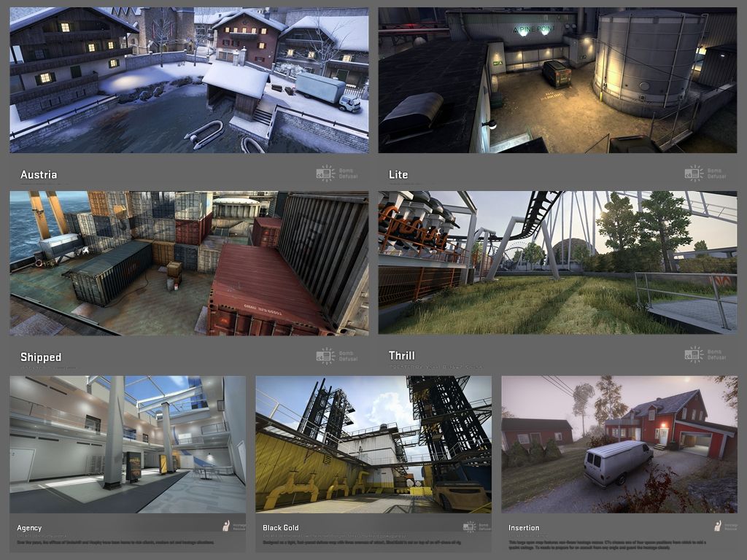Open the Shipped cargo container map image
747x560 pixels.
click(x=189, y=263)
